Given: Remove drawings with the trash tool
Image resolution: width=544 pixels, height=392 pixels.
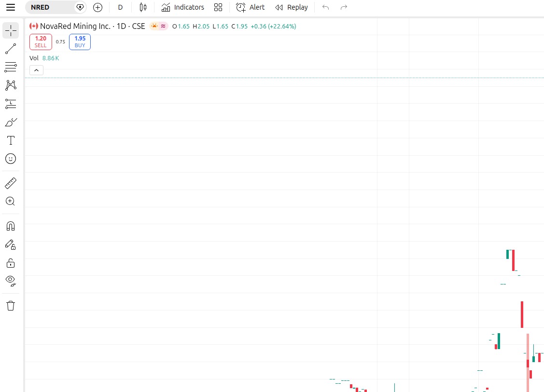Looking at the screenshot, I should pyautogui.click(x=11, y=305).
